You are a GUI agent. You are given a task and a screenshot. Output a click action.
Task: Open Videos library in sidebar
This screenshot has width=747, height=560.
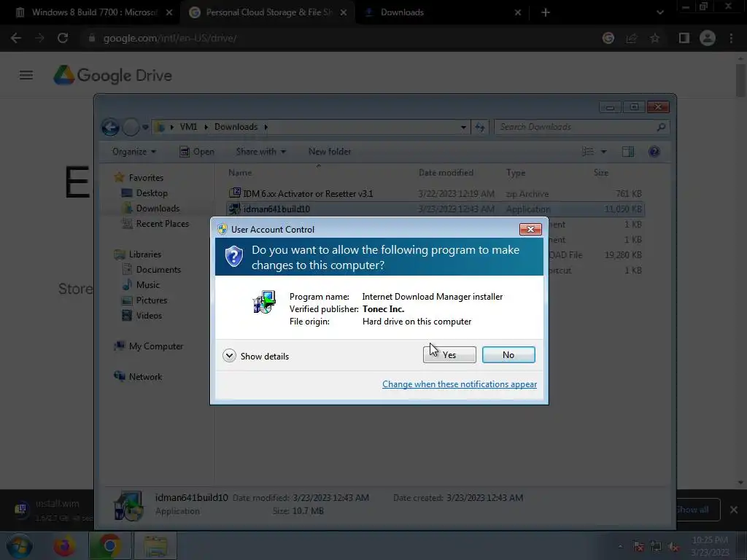[x=149, y=315]
